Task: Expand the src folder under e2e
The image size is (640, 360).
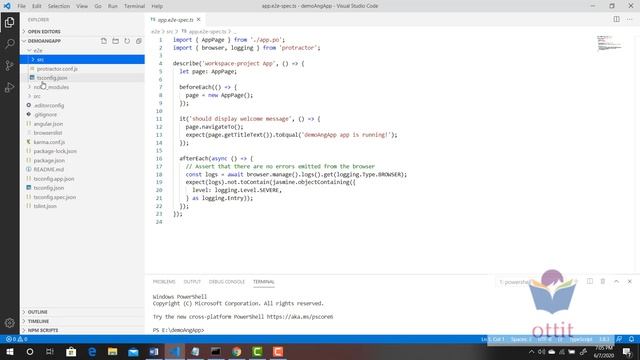Action: tap(82, 60)
